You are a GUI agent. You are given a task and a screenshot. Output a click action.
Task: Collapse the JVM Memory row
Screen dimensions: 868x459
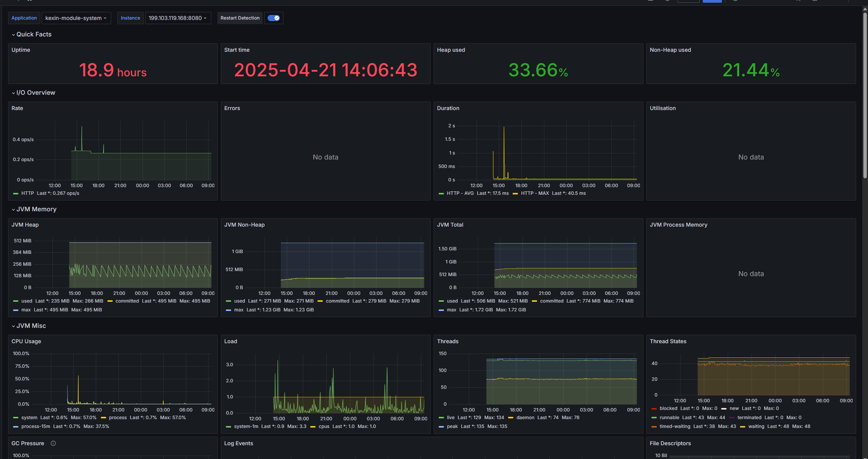point(34,209)
